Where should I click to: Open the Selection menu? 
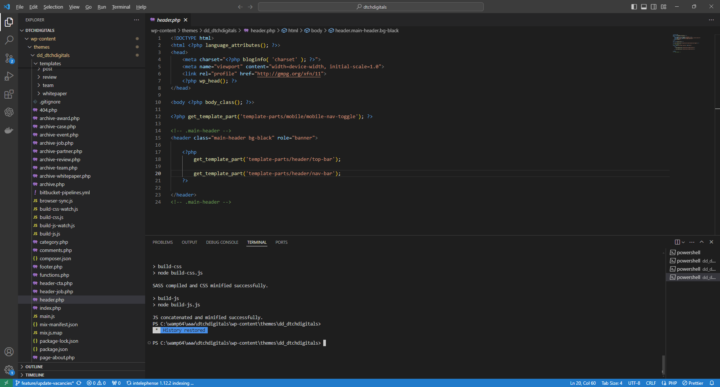point(53,7)
